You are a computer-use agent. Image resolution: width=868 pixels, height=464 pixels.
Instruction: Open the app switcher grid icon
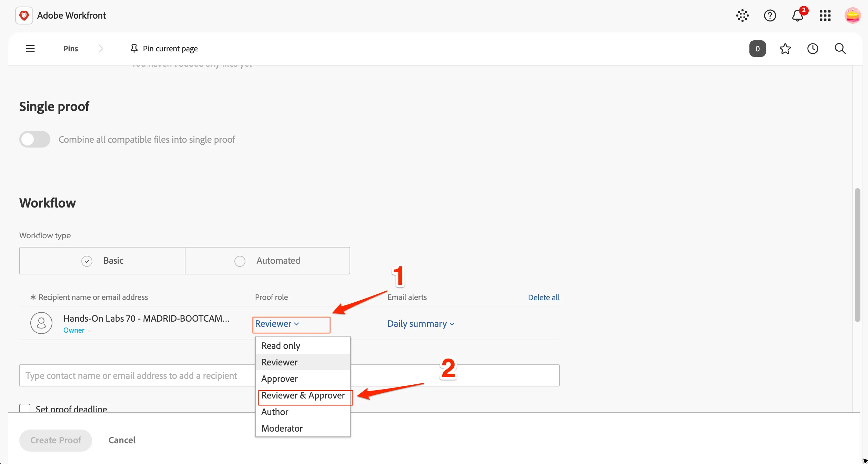click(x=825, y=16)
